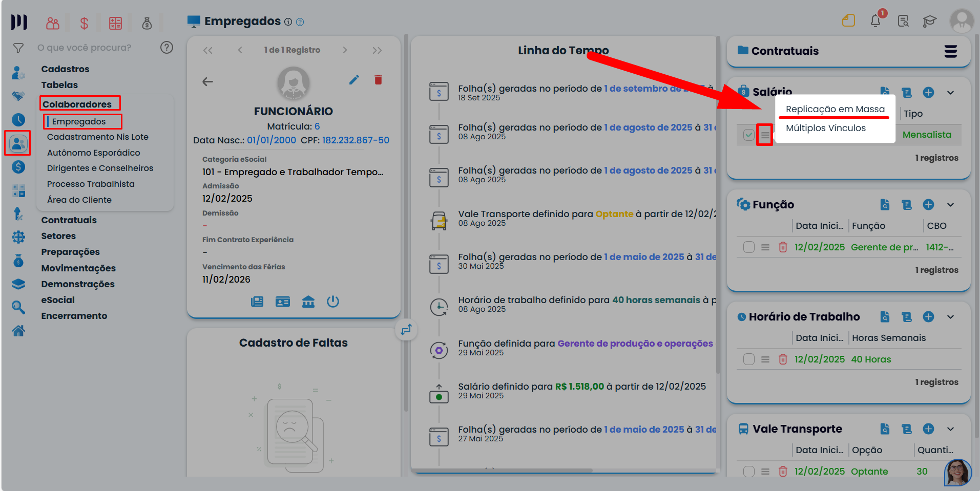980x491 pixels.
Task: Click the scroll icon in Horário de Trabalho header
Action: tap(907, 317)
